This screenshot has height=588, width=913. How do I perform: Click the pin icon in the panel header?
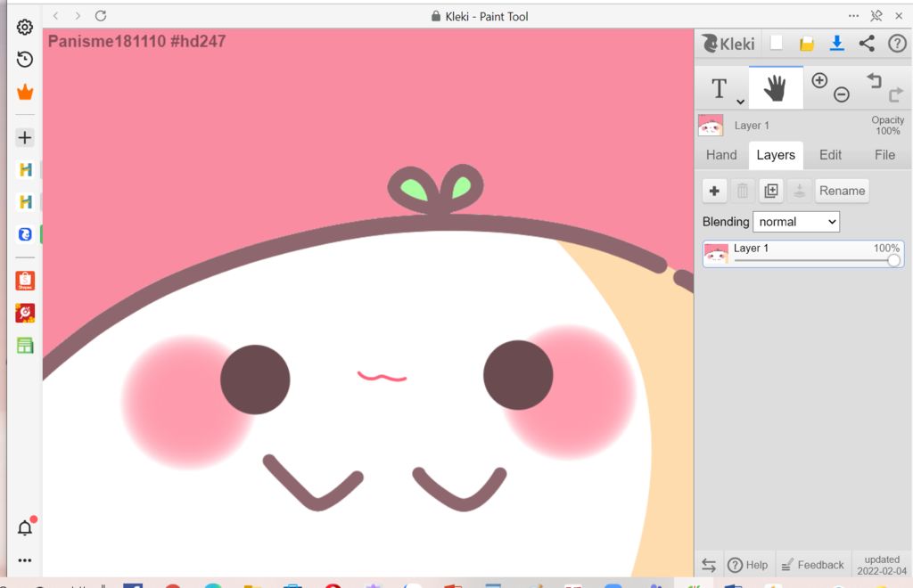[x=876, y=16]
